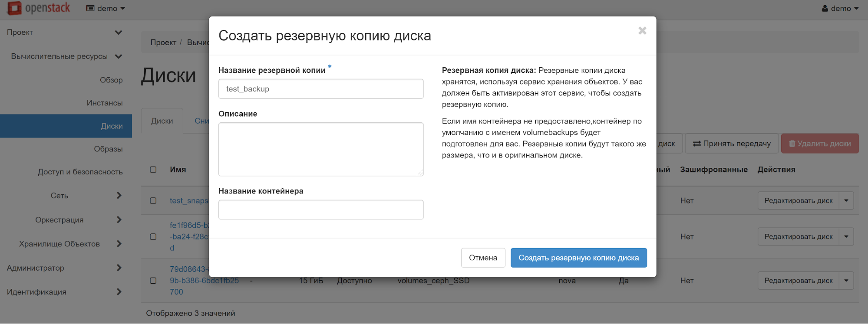Select Диски in the sidebar
Screen dimensions: 868x324
pos(66,126)
